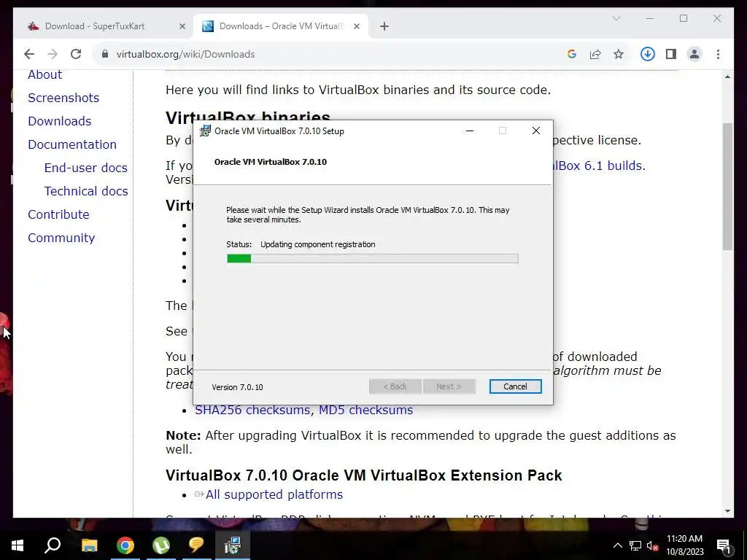Open the tab search chevron
The image size is (747, 560).
[x=616, y=18]
